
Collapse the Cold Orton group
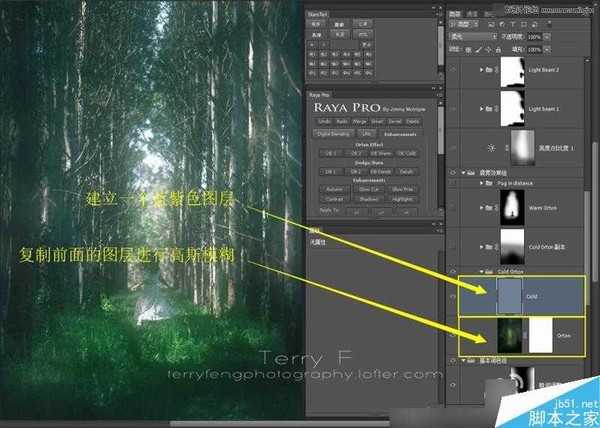pyautogui.click(x=481, y=272)
